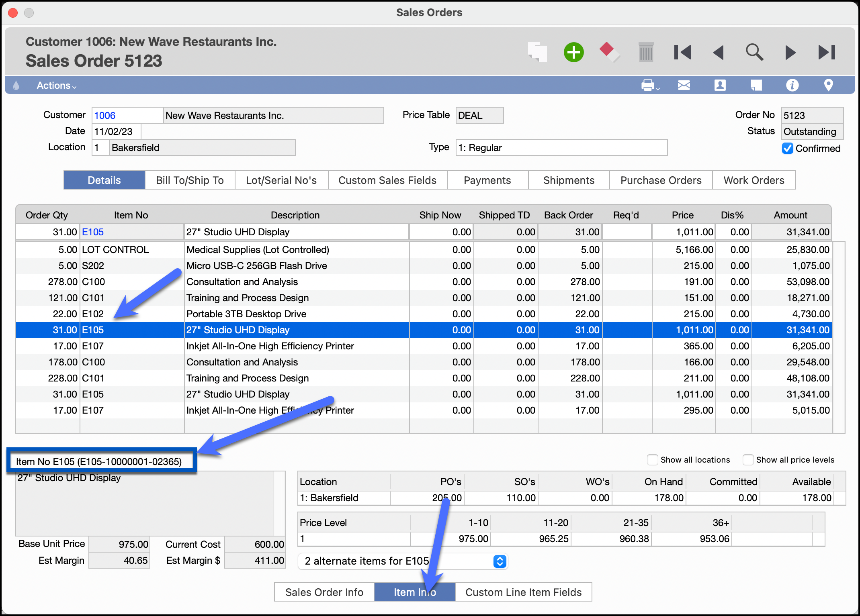Image resolution: width=860 pixels, height=616 pixels.
Task: Click the Sales Order Info button
Action: point(324,592)
